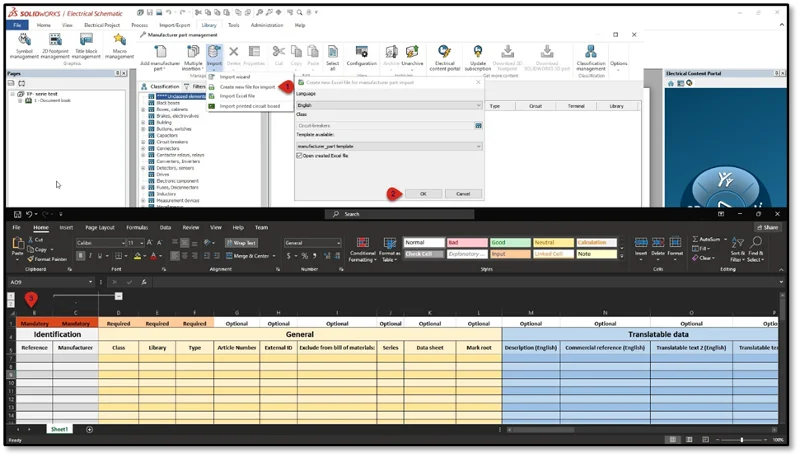Toggle Wrap Text in Excel

pyautogui.click(x=240, y=242)
